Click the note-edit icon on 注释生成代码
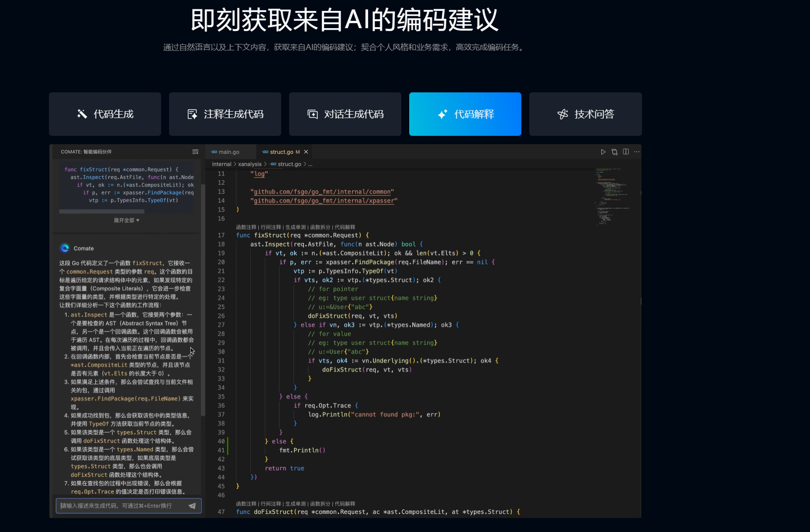The height and width of the screenshot is (532, 810). (192, 114)
